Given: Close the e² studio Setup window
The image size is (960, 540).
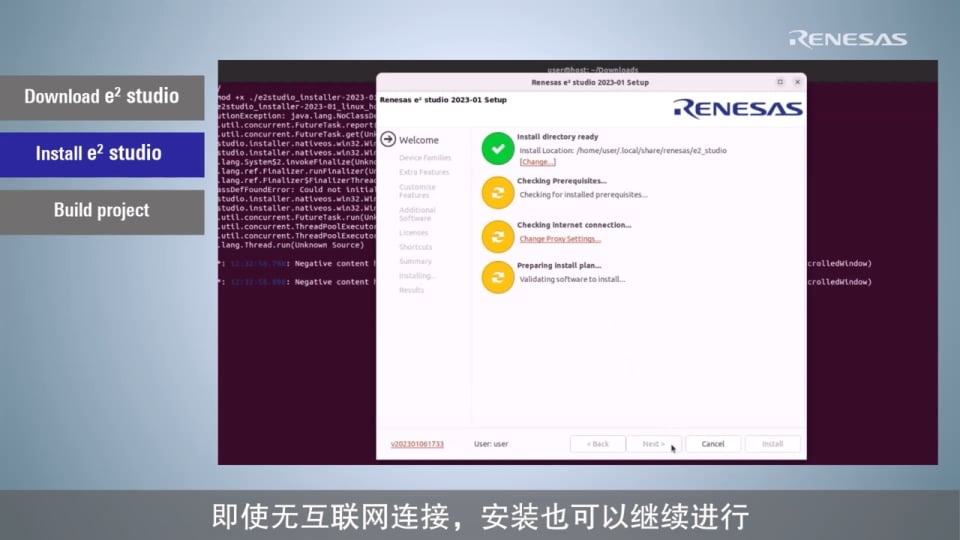Looking at the screenshot, I should (x=797, y=82).
